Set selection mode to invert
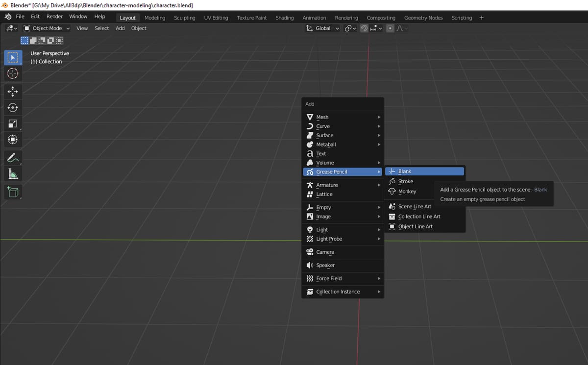The image size is (588, 365). click(x=50, y=40)
